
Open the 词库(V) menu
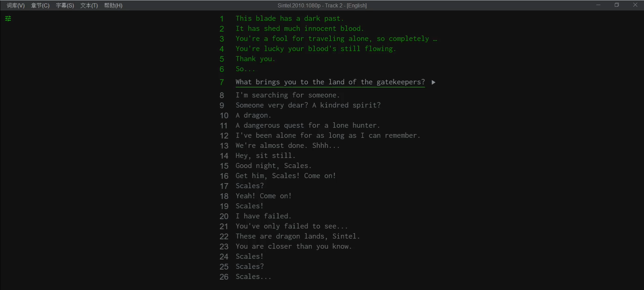tap(15, 5)
